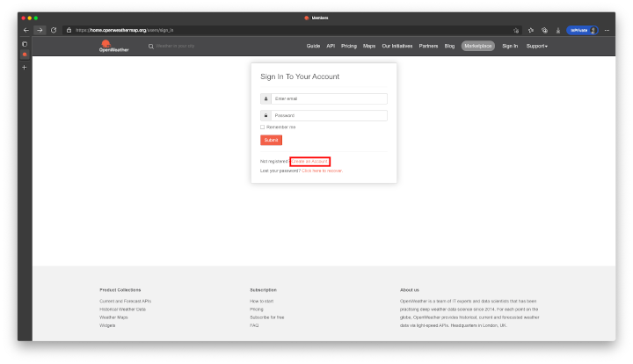Open the Guide menu item
633x364 pixels.
point(313,46)
